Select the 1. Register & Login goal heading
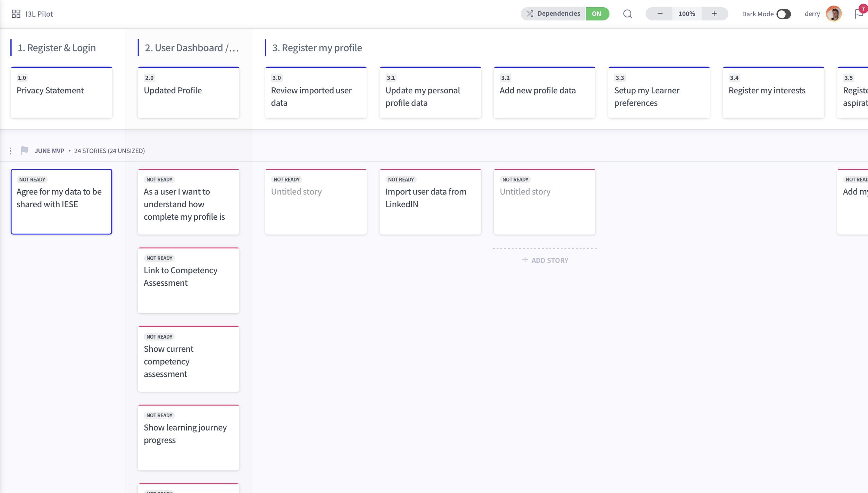Viewport: 868px width, 493px height. (57, 48)
